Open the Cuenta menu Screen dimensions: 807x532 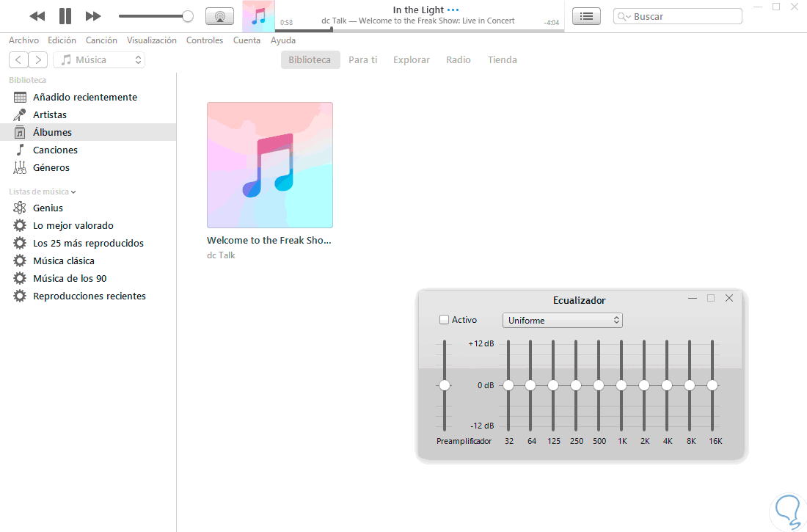247,40
